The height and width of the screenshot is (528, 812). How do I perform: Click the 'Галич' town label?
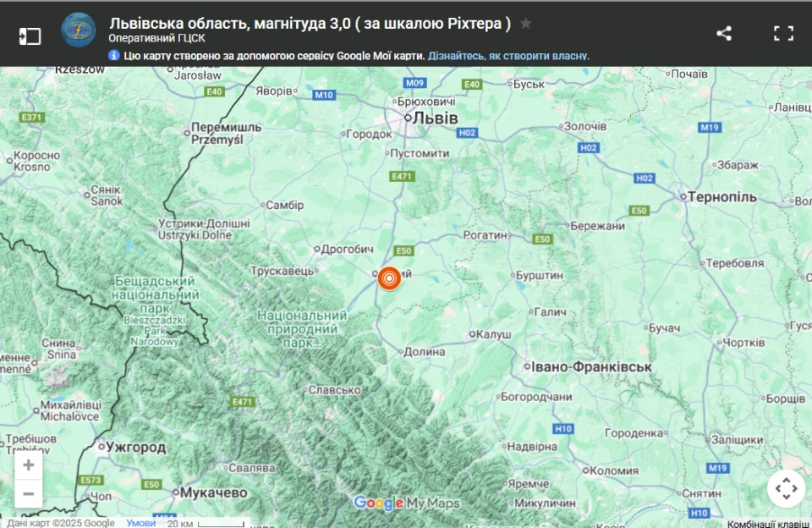550,312
